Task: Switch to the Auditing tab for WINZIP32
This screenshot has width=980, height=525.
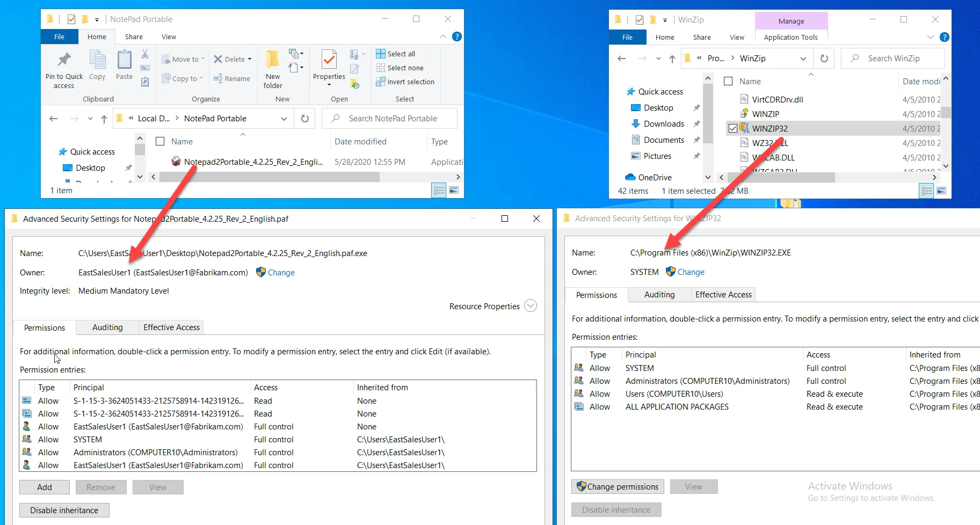Action: (659, 294)
